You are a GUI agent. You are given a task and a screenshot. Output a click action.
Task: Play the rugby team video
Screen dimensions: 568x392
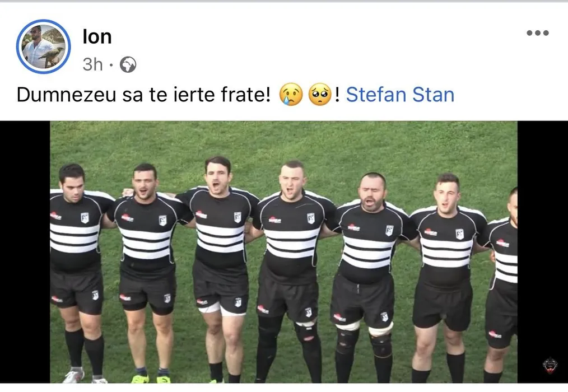point(283,252)
